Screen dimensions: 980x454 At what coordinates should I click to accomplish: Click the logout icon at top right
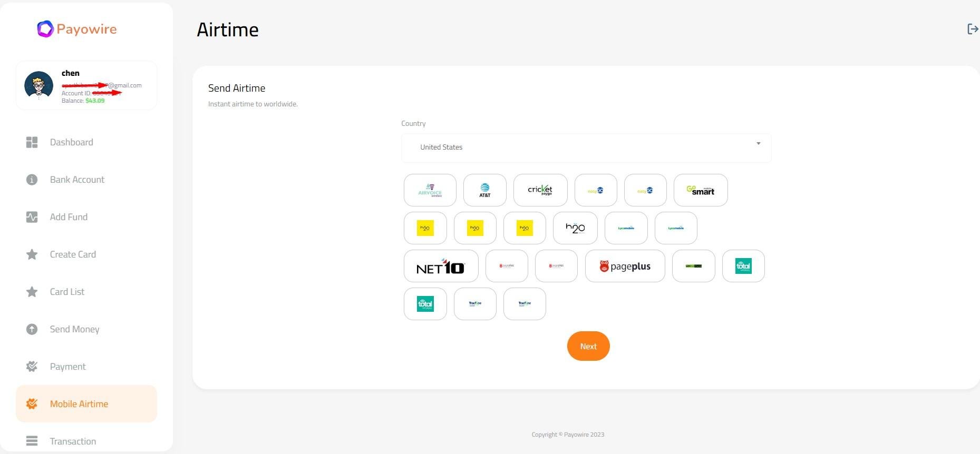973,29
